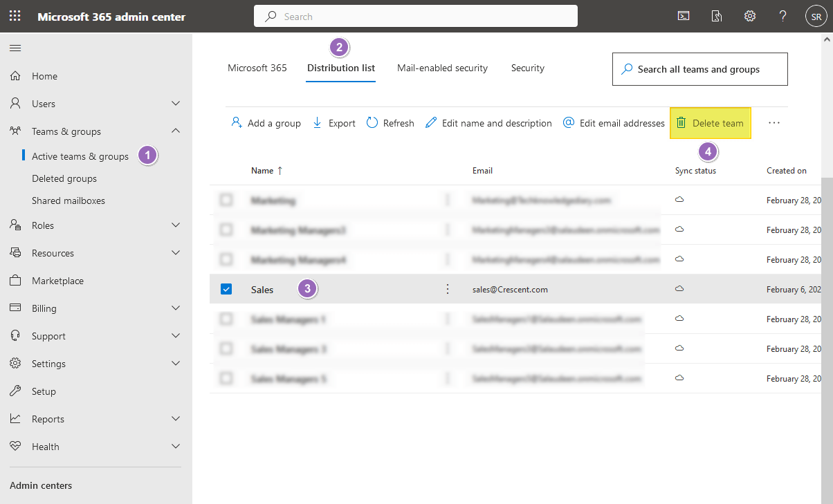Sort by the Created on column
Screen dimensions: 833x504
pyautogui.click(x=787, y=170)
